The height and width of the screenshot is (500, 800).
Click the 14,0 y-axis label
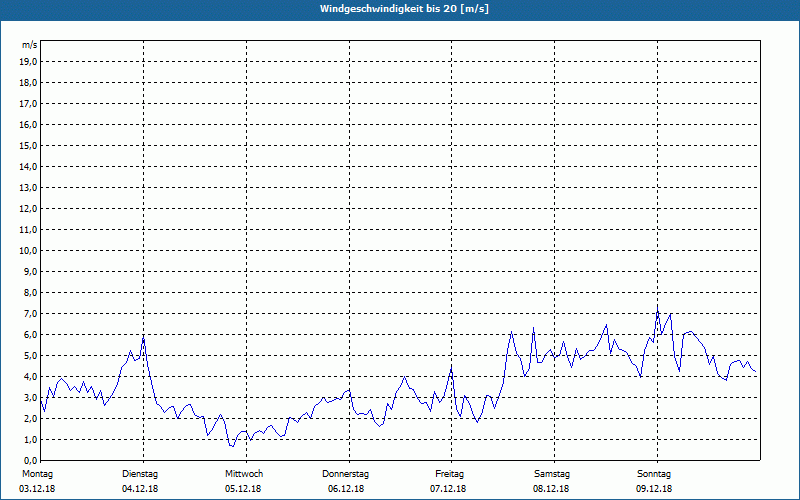(x=29, y=167)
